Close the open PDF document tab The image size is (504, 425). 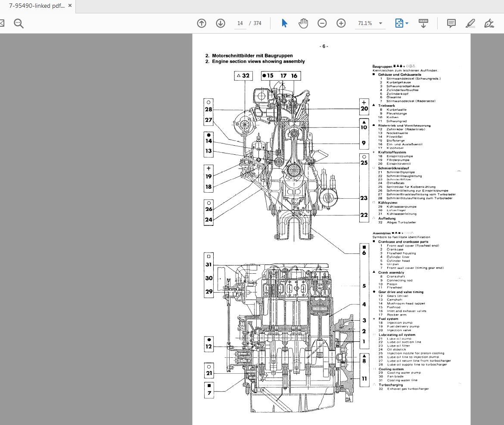(x=70, y=6)
